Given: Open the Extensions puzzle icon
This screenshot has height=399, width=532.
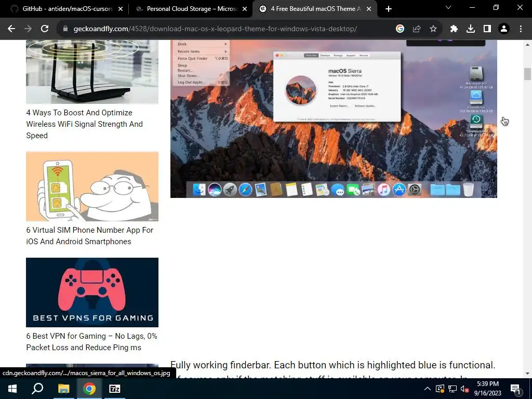Looking at the screenshot, I should (x=454, y=29).
